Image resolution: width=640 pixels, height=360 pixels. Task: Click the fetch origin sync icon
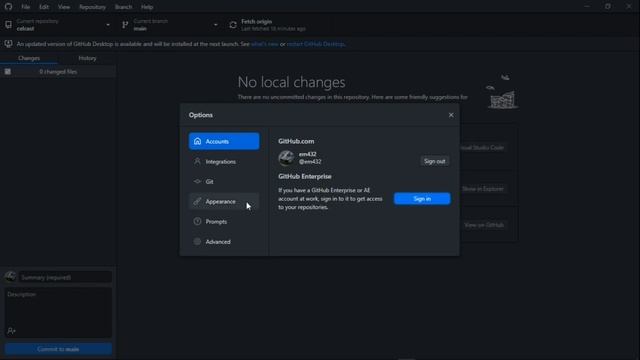pyautogui.click(x=233, y=25)
